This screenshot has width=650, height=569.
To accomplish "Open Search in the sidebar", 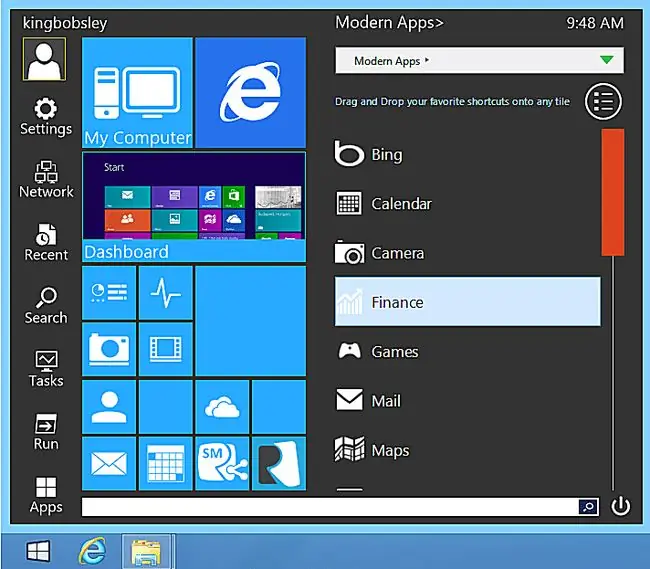I will tap(46, 306).
